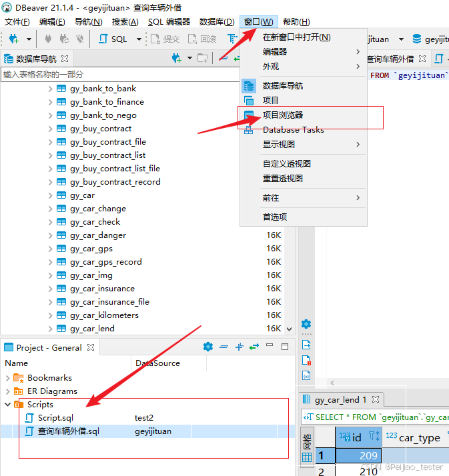Open the 导航(N) menu

tap(89, 22)
